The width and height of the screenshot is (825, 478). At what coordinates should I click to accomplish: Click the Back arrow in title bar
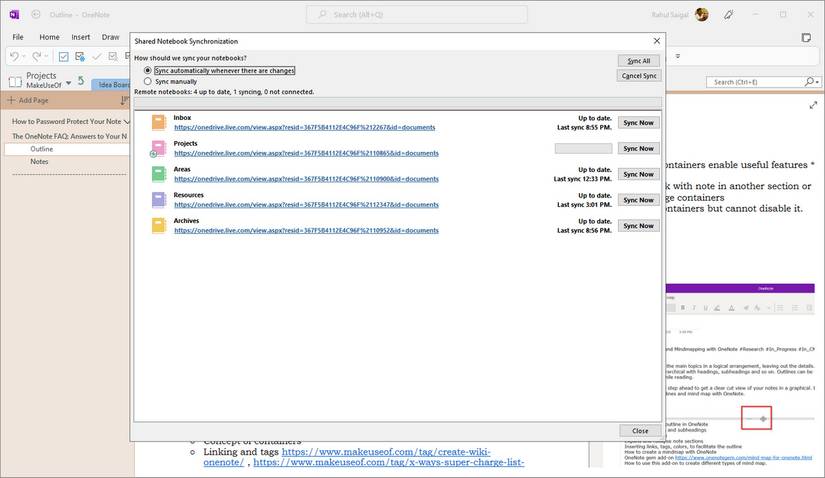[36, 15]
